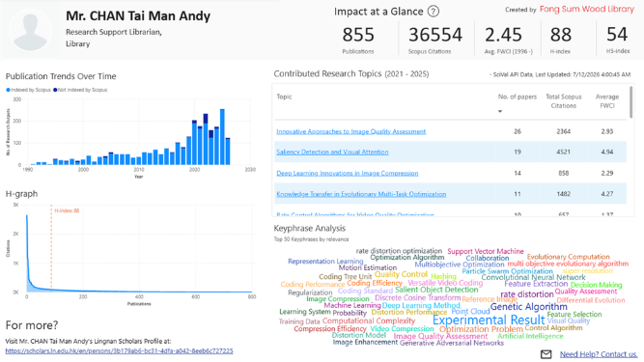The height and width of the screenshot is (362, 644).
Task: Click the 855 Publications value
Action: pyautogui.click(x=358, y=35)
